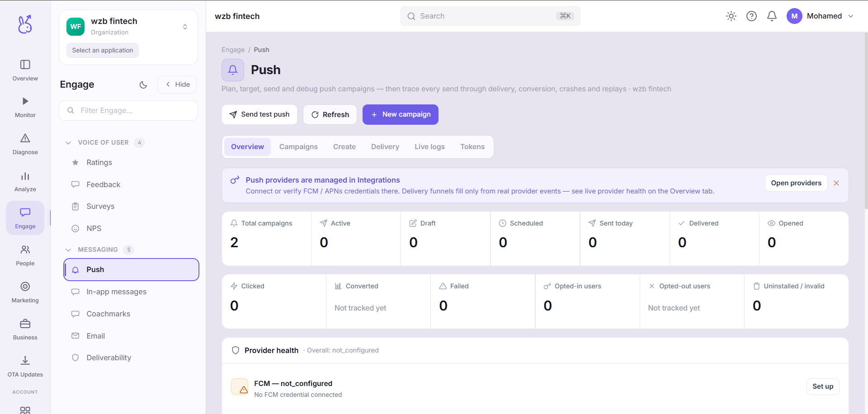Screen dimensions: 868x414
Task: Collapse the Voice of User group
Action: point(68,143)
